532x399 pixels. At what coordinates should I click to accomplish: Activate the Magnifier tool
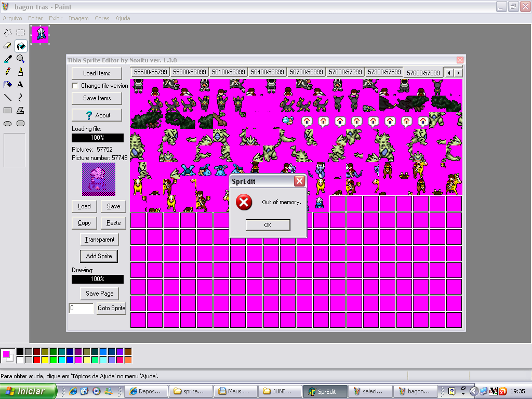[x=21, y=59]
